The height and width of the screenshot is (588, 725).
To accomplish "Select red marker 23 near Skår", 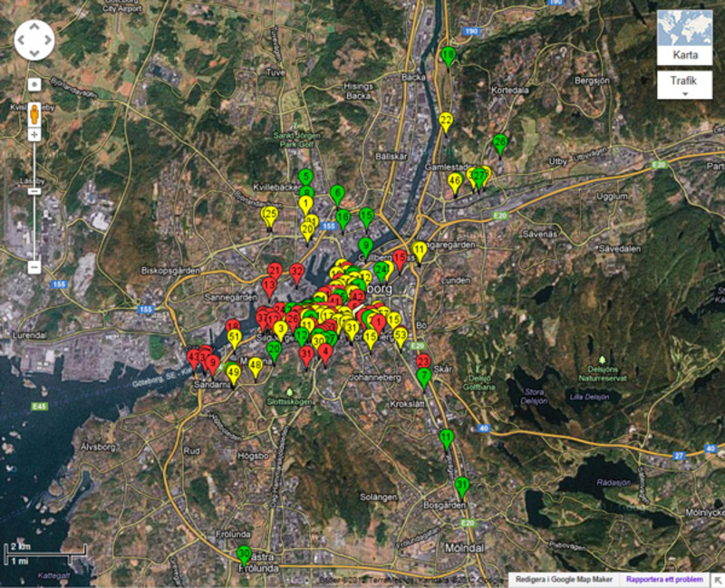I will [423, 361].
